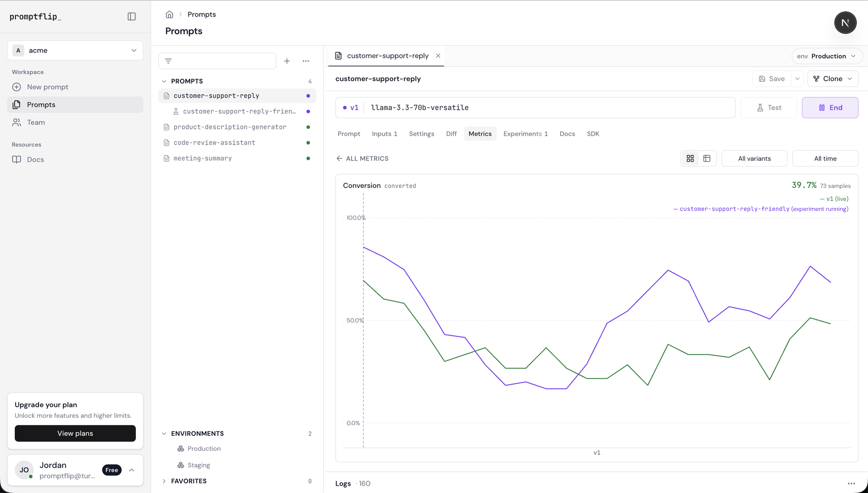The width and height of the screenshot is (868, 493).
Task: Open the Save options dropdown arrow
Action: 797,79
